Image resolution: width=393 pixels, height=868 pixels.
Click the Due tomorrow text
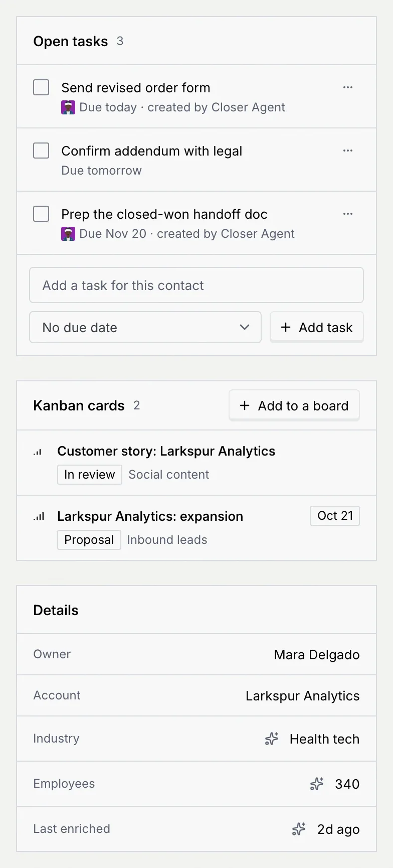click(101, 171)
